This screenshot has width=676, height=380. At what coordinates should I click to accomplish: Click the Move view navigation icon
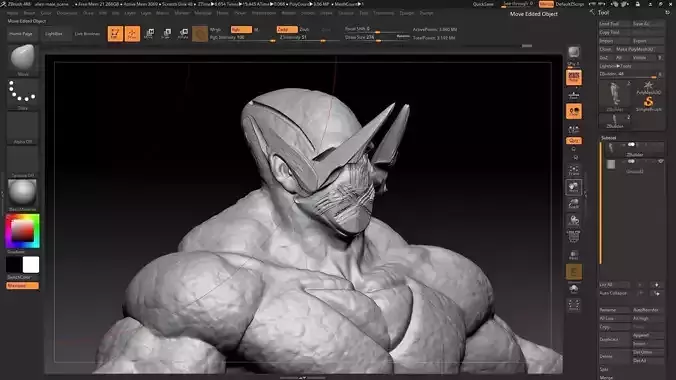[573, 187]
